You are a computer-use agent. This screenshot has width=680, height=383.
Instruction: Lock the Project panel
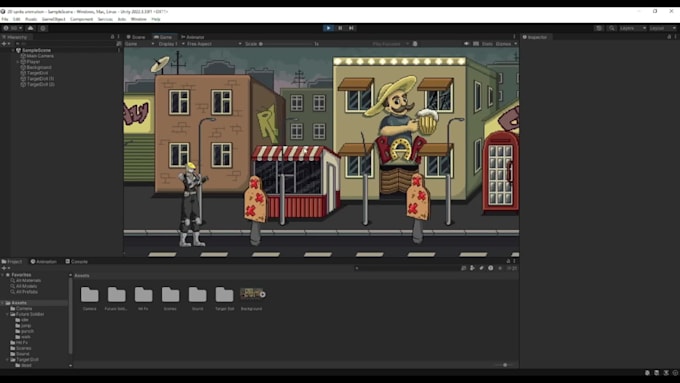pyautogui.click(x=508, y=261)
